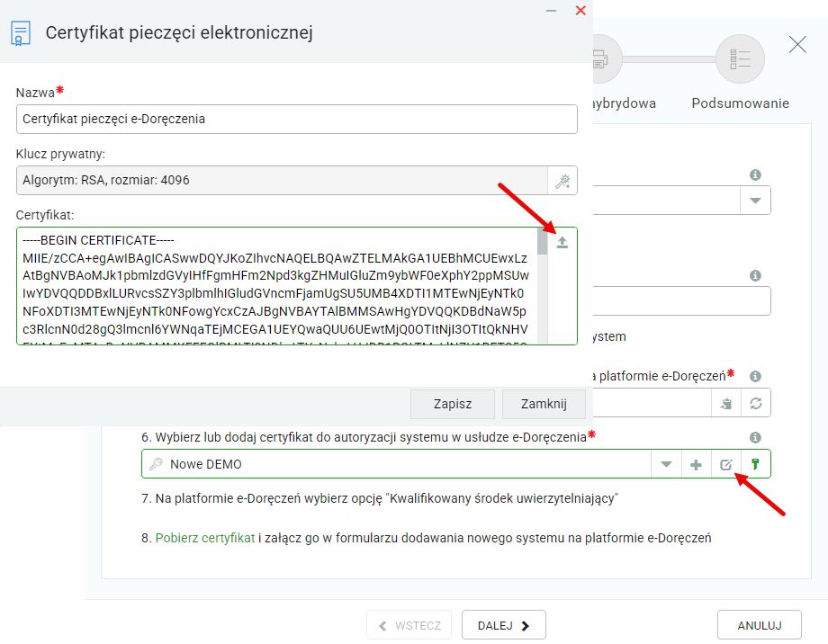Save certificate with Zapisz button
This screenshot has height=644, width=828.
click(x=453, y=405)
